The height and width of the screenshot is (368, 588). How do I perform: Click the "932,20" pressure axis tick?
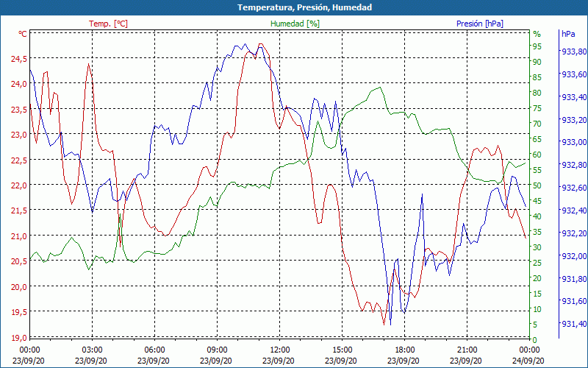(x=574, y=233)
